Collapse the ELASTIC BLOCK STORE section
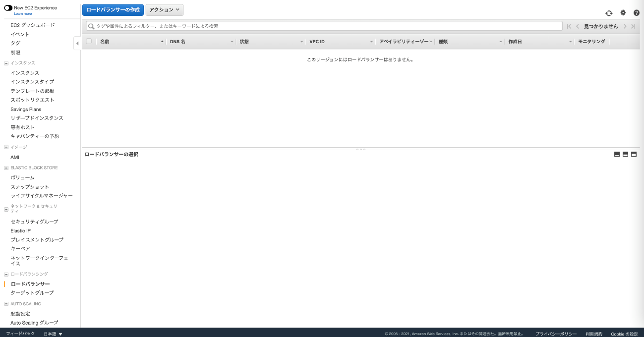This screenshot has height=337, width=644. 6,168
